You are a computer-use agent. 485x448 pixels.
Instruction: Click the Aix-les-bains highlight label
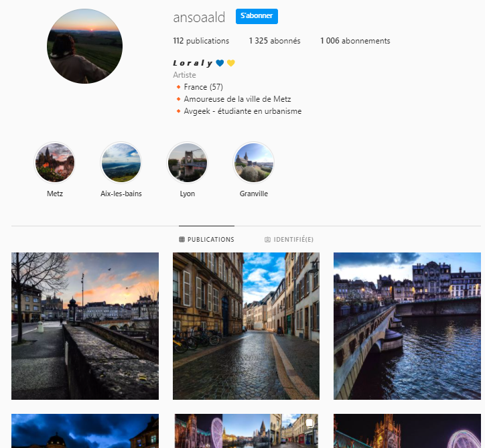121,194
